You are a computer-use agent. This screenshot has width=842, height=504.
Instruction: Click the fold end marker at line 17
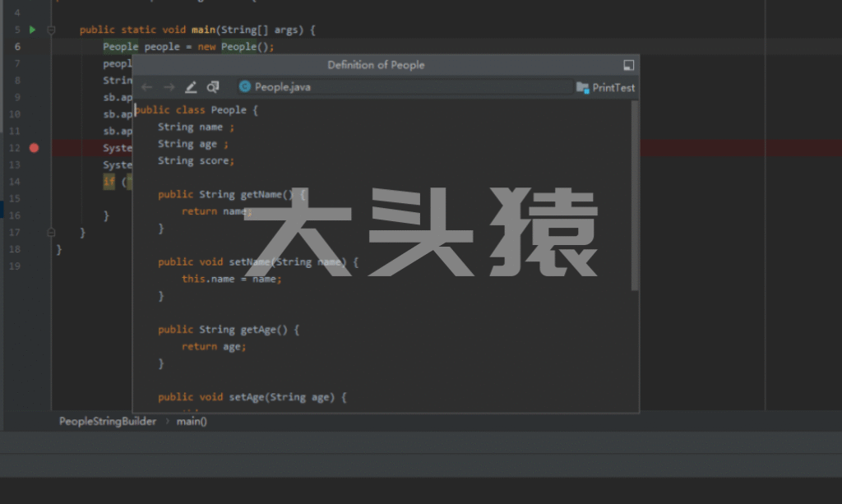pyautogui.click(x=51, y=233)
